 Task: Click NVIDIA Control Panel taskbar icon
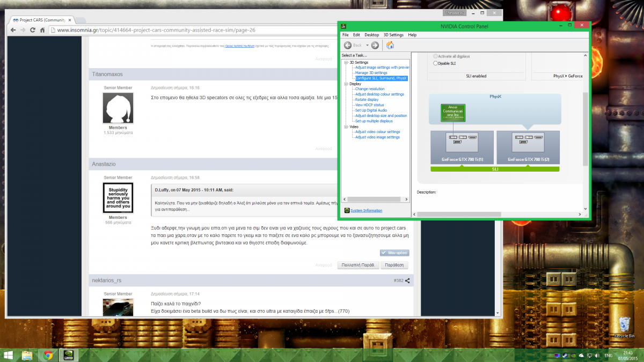point(69,354)
